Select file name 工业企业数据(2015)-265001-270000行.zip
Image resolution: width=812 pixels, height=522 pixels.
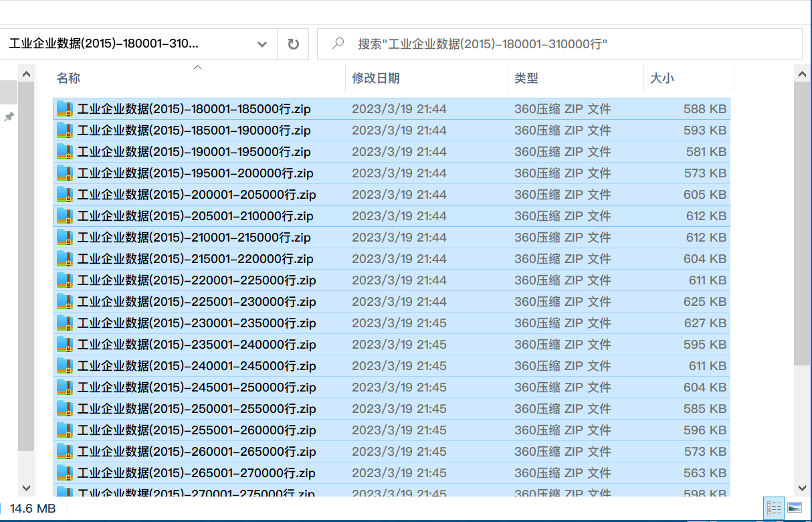coord(197,473)
